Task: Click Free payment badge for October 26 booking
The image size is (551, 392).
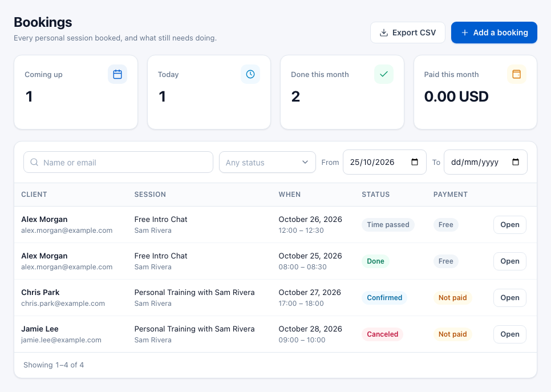Action: 445,225
